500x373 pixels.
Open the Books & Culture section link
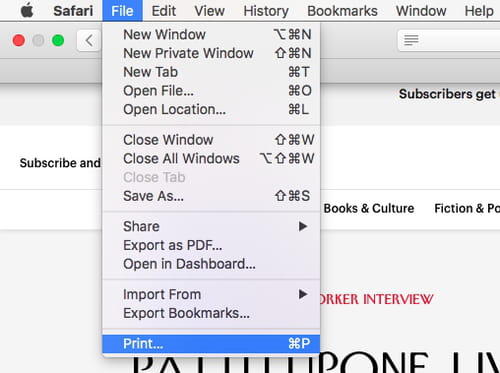point(369,208)
